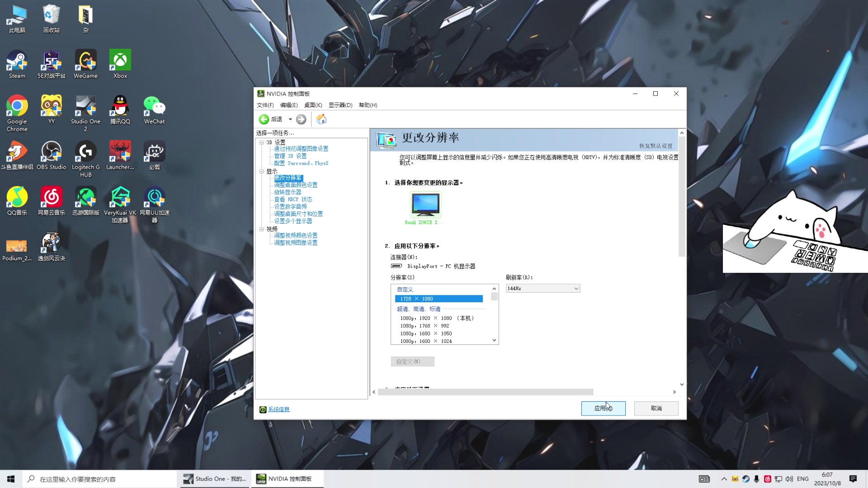Collapse the 视频 tree node
This screenshot has height=488, width=868.
click(x=261, y=229)
